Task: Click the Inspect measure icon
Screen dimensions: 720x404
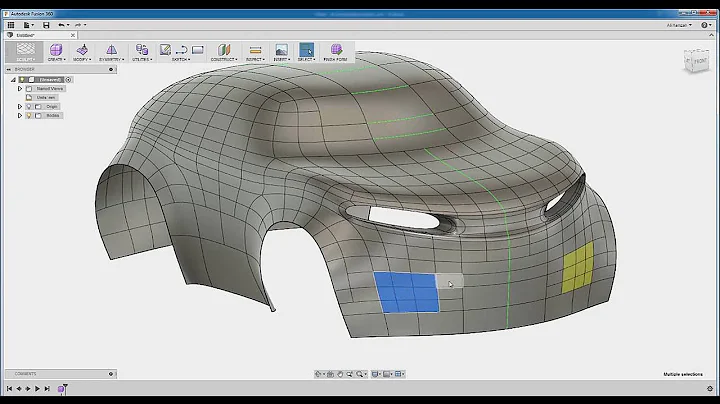Action: 255,50
